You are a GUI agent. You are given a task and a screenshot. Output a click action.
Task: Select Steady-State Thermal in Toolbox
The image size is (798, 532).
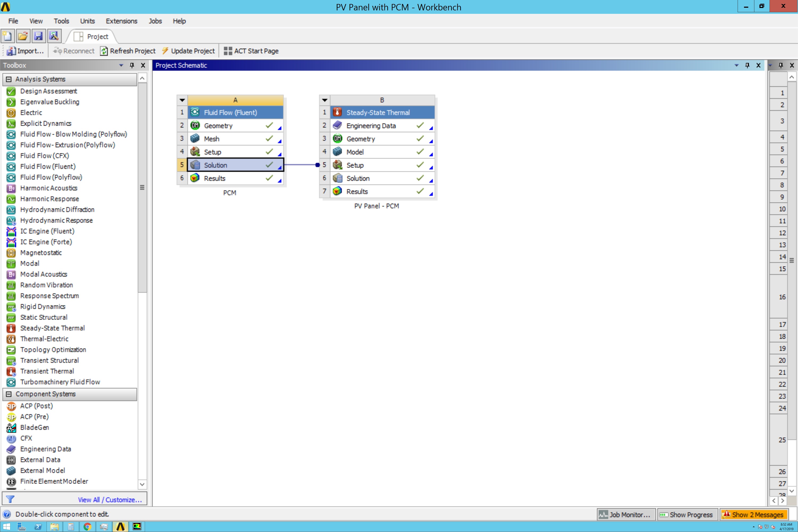(53, 328)
